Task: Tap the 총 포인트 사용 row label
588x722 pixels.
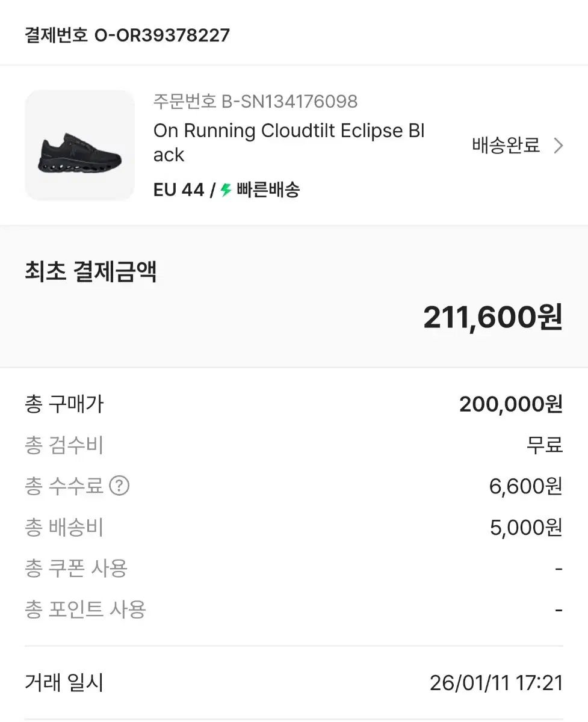Action: pos(85,609)
